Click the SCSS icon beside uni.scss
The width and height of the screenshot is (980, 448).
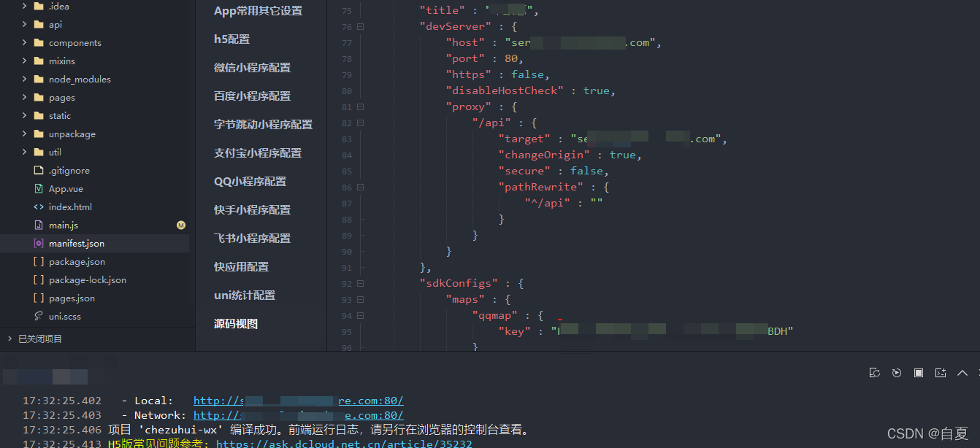click(39, 317)
